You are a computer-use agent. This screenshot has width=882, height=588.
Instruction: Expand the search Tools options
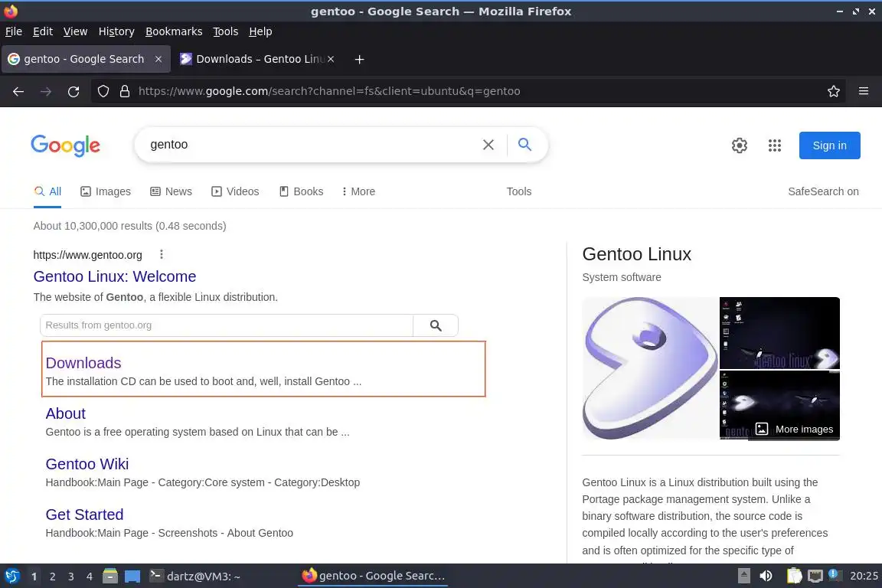pyautogui.click(x=518, y=191)
